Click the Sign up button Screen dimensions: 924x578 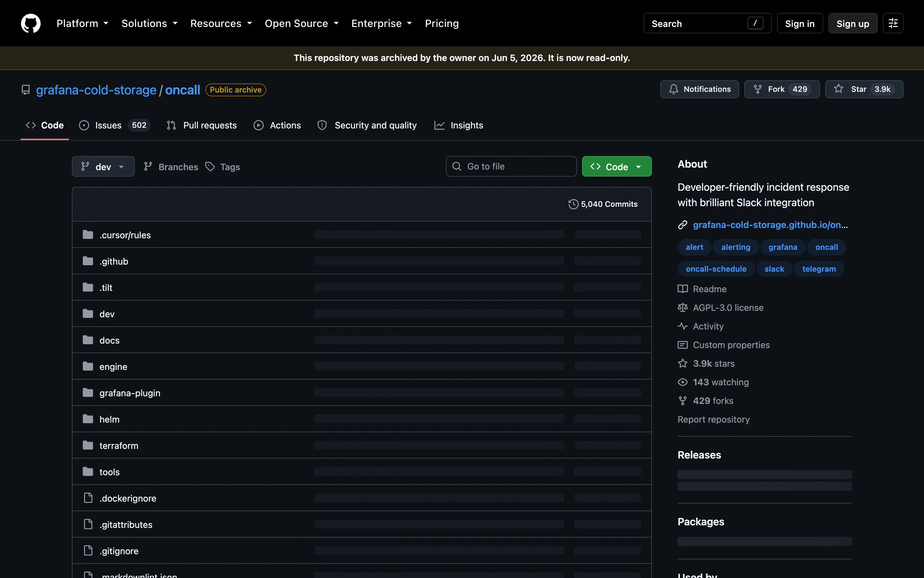click(x=852, y=23)
